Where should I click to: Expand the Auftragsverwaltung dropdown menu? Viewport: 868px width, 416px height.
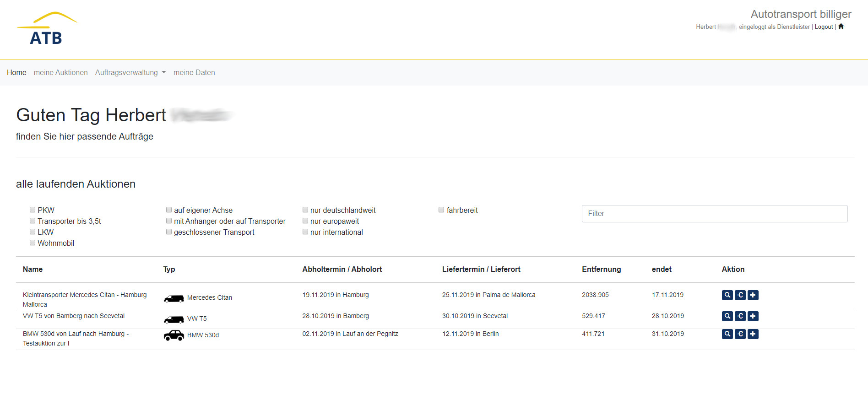click(x=130, y=72)
